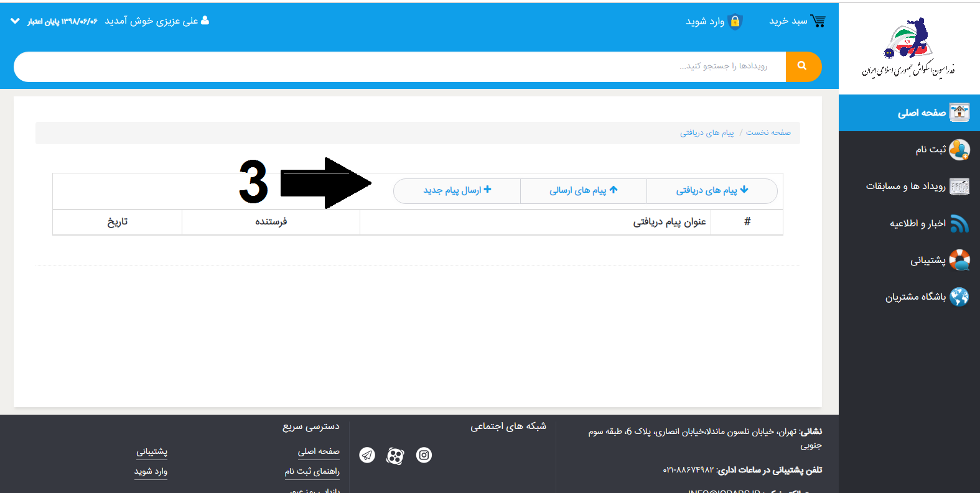Click the padlock login icon
This screenshot has width=980, height=493.
pos(735,22)
